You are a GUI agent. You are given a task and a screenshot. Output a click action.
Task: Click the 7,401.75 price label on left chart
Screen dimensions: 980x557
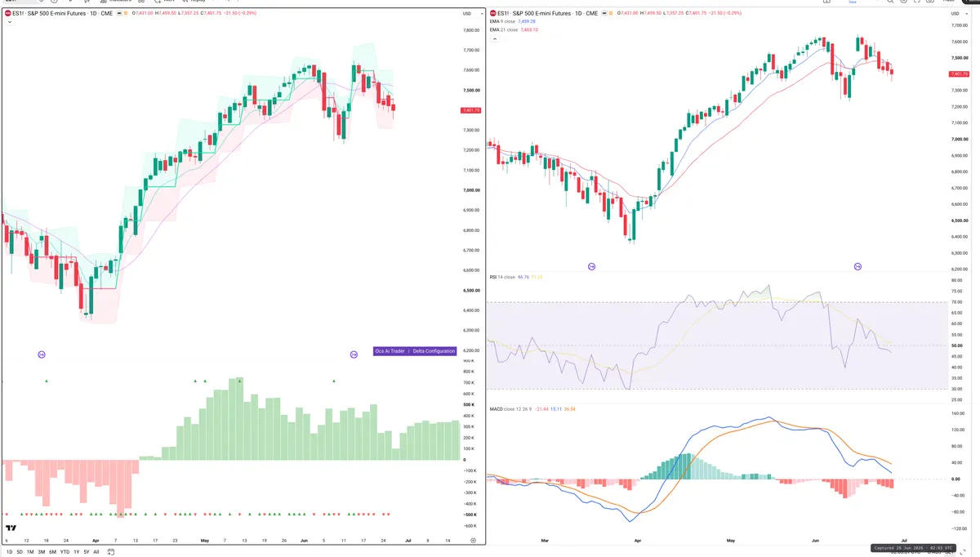pos(471,110)
